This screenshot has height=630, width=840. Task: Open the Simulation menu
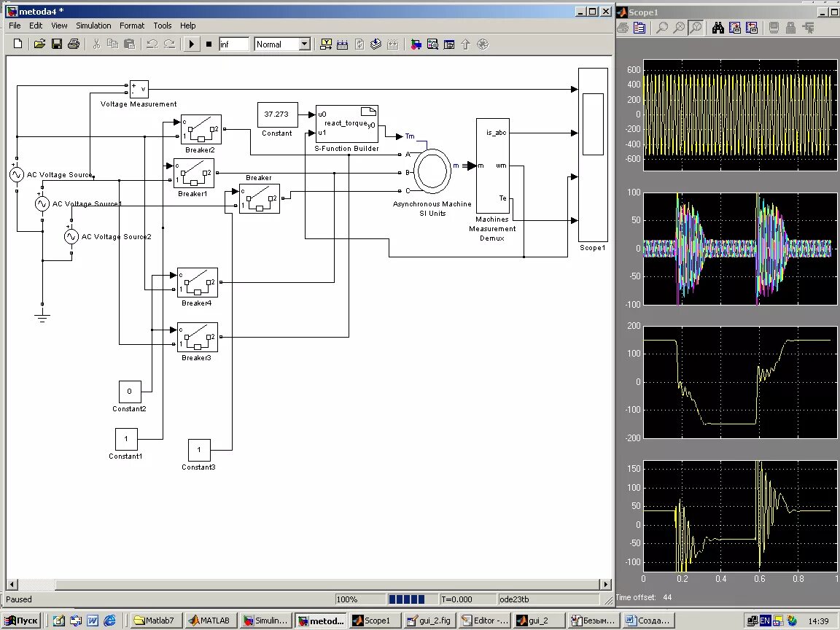(93, 26)
